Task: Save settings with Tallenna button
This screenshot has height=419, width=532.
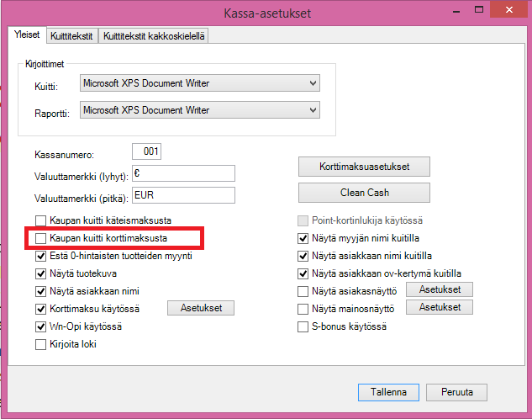Action: (x=388, y=392)
